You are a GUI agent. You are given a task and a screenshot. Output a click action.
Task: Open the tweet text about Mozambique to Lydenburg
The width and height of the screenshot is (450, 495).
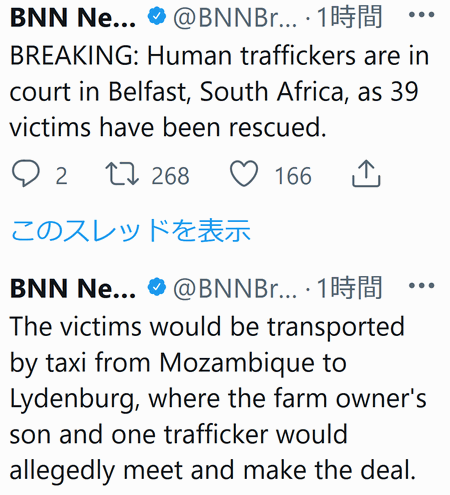point(218,398)
